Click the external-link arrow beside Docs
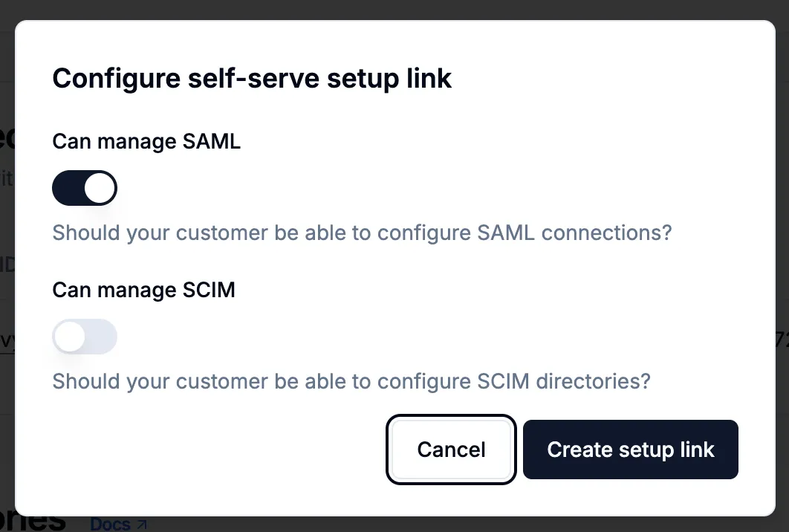This screenshot has height=532, width=789. coord(140,523)
